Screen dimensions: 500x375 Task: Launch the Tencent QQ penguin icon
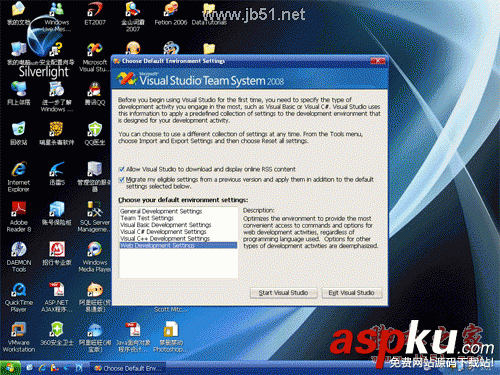coord(95,93)
